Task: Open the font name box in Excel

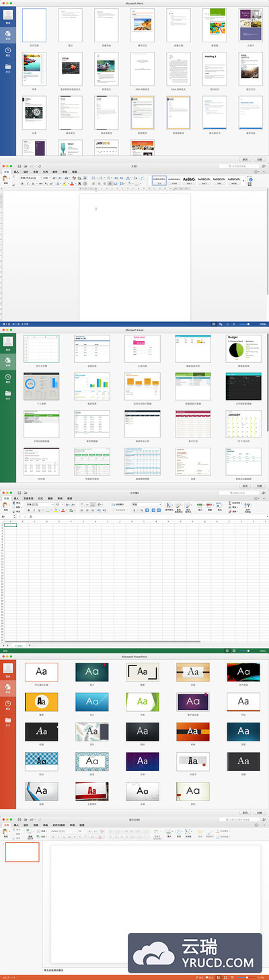Action: (40, 503)
